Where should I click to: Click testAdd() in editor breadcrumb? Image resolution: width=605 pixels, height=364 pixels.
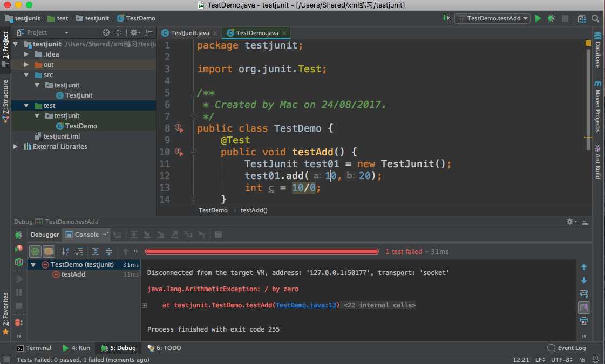point(254,210)
